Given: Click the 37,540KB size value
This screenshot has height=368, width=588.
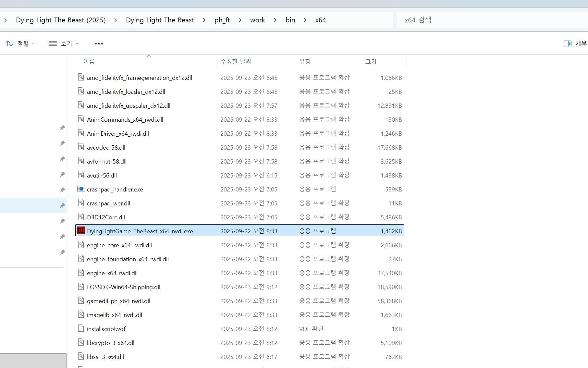Looking at the screenshot, I should (389, 273).
